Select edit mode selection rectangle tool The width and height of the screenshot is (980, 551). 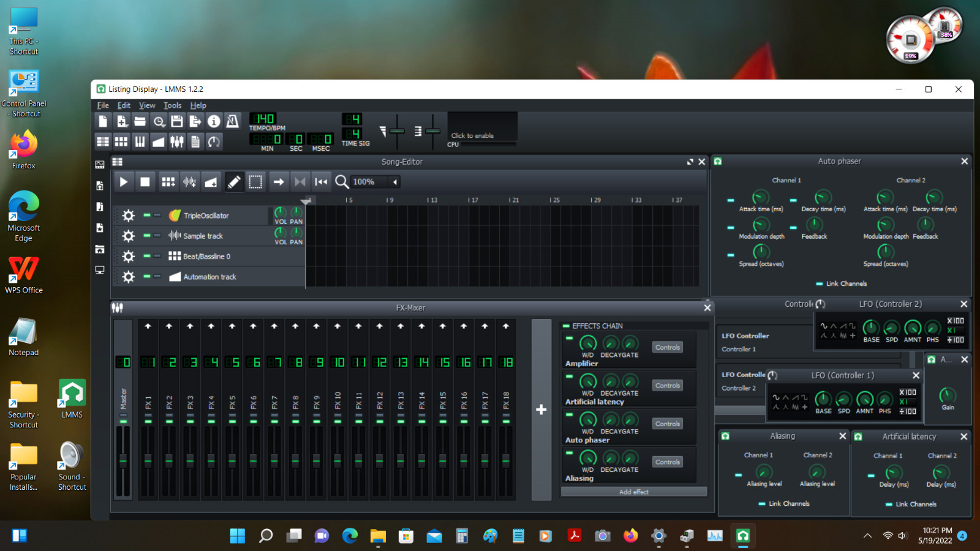pyautogui.click(x=255, y=182)
